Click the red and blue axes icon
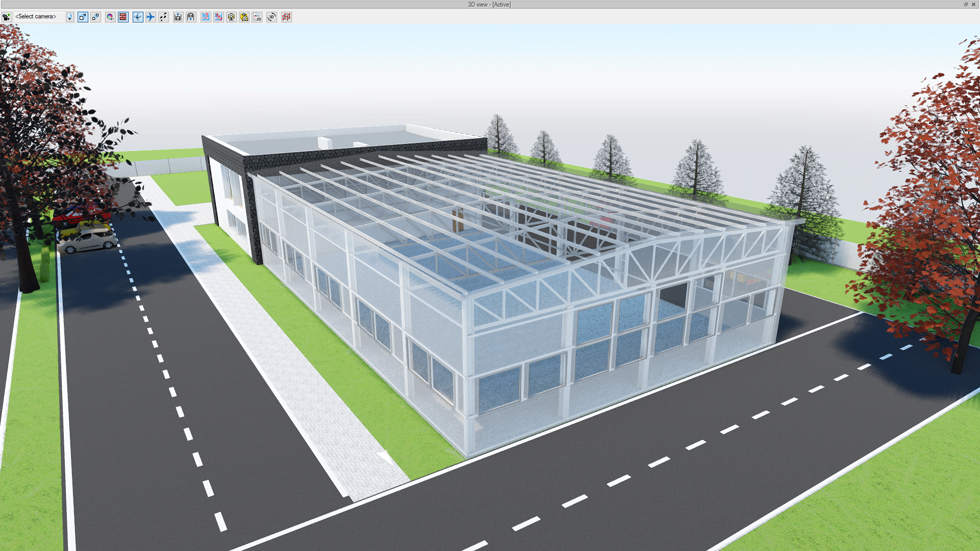 pos(218,17)
